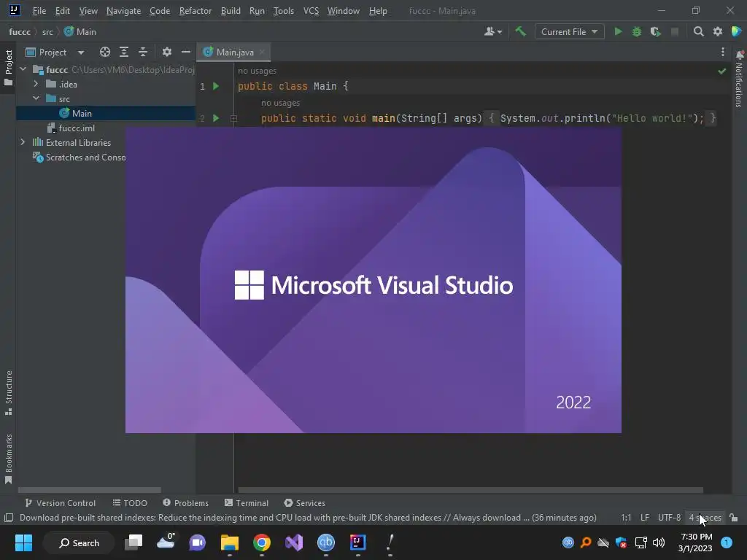Expand the .idea folder
This screenshot has height=560, width=747.
[36, 84]
